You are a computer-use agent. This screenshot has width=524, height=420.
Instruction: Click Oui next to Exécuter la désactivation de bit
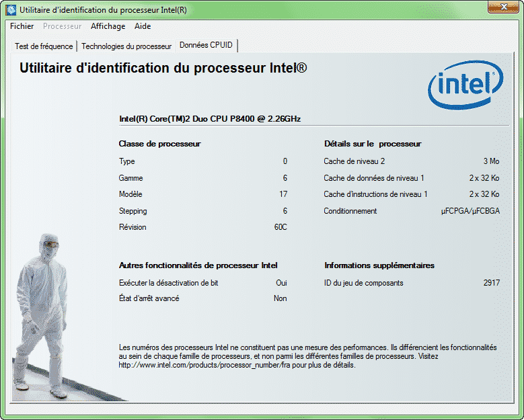point(281,283)
